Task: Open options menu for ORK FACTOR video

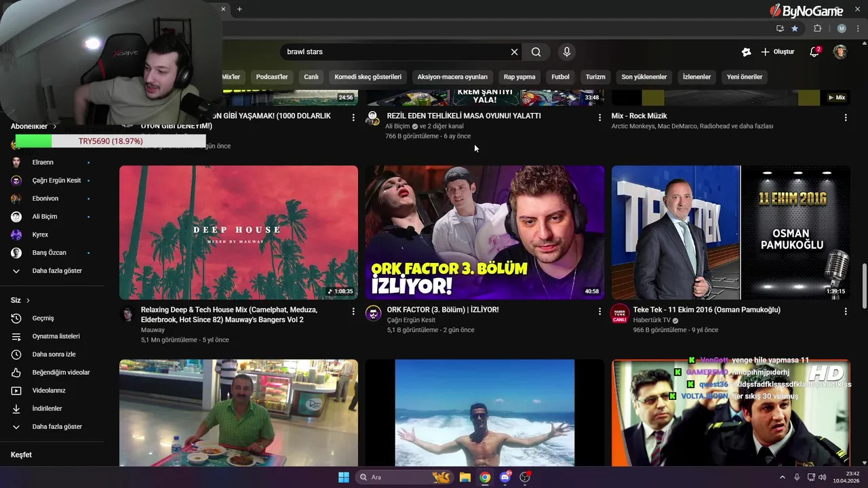Action: 599,311
